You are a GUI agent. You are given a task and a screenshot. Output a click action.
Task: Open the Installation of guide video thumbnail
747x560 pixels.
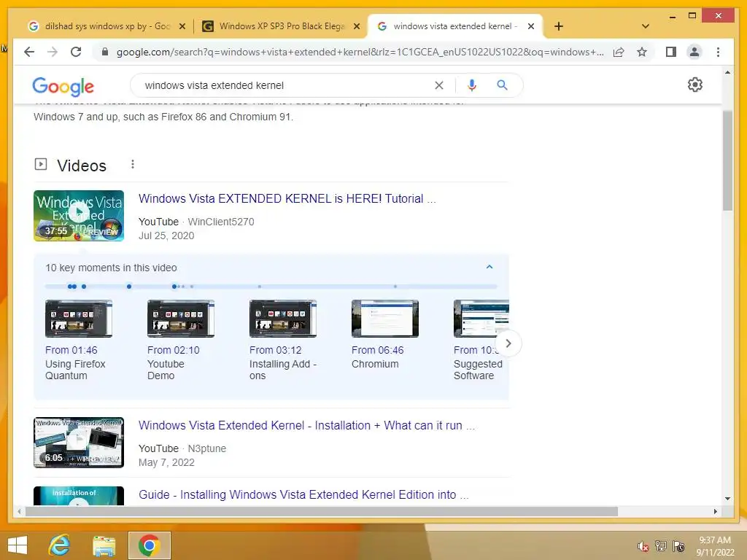point(79,496)
